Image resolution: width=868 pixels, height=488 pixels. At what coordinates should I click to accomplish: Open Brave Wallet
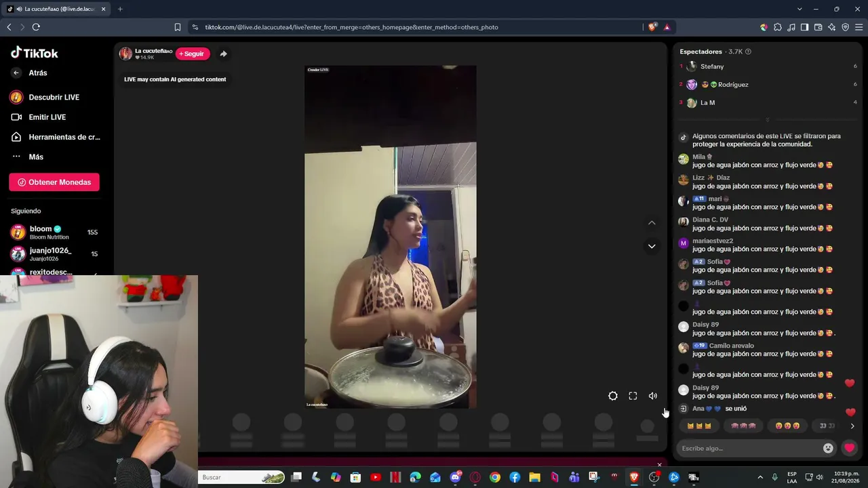(x=818, y=27)
